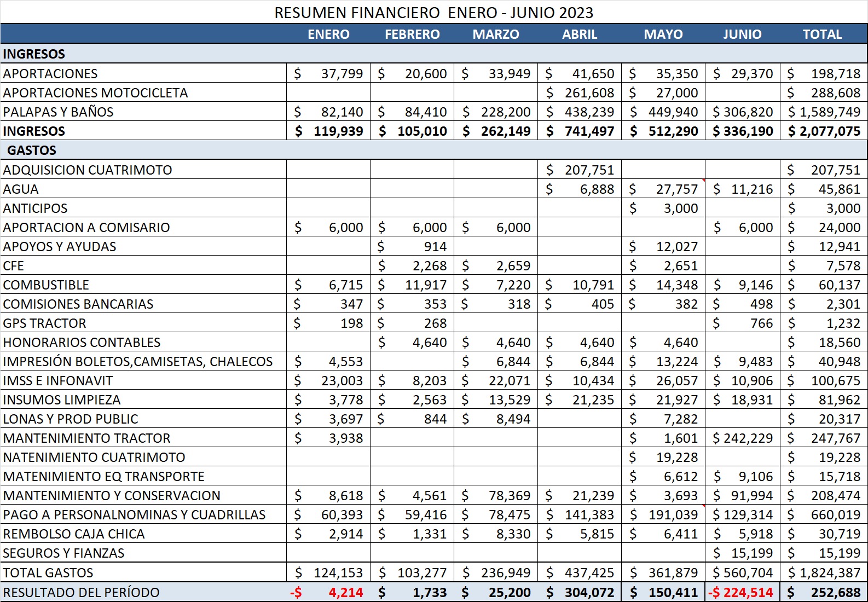The height and width of the screenshot is (602, 868).
Task: Click the ABRIL ingresos value 741,497
Action: [589, 131]
